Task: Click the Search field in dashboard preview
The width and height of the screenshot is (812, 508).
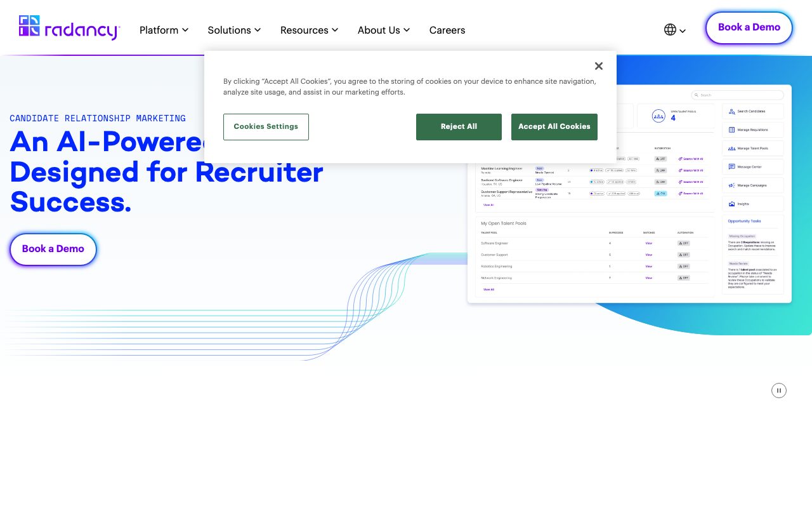Action: click(x=737, y=95)
